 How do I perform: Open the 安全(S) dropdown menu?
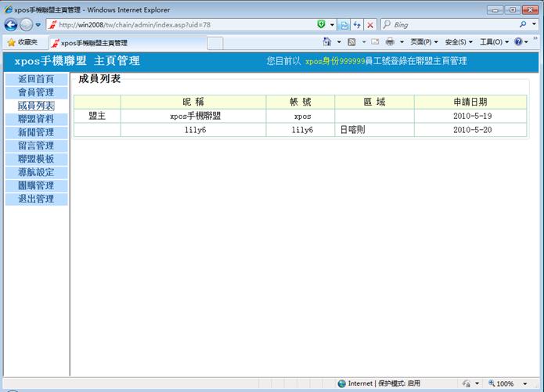pyautogui.click(x=458, y=42)
